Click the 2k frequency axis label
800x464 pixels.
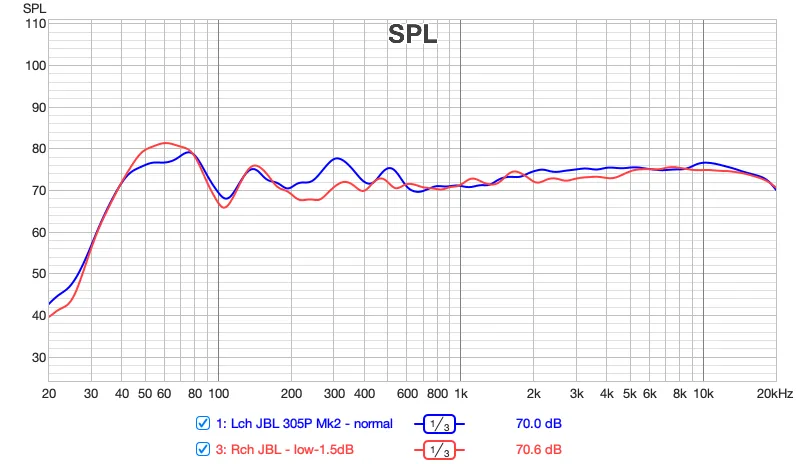534,394
